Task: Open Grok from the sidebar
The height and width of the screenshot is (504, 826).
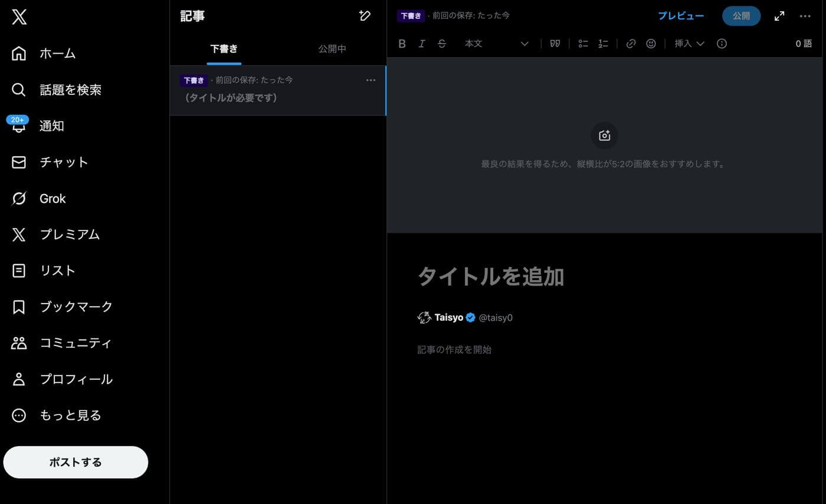Action: point(53,198)
